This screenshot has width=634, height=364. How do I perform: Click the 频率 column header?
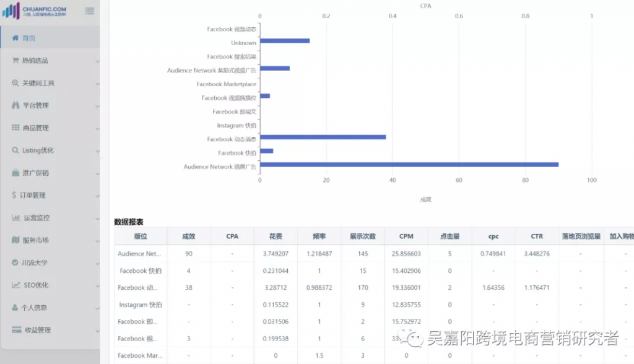click(319, 236)
